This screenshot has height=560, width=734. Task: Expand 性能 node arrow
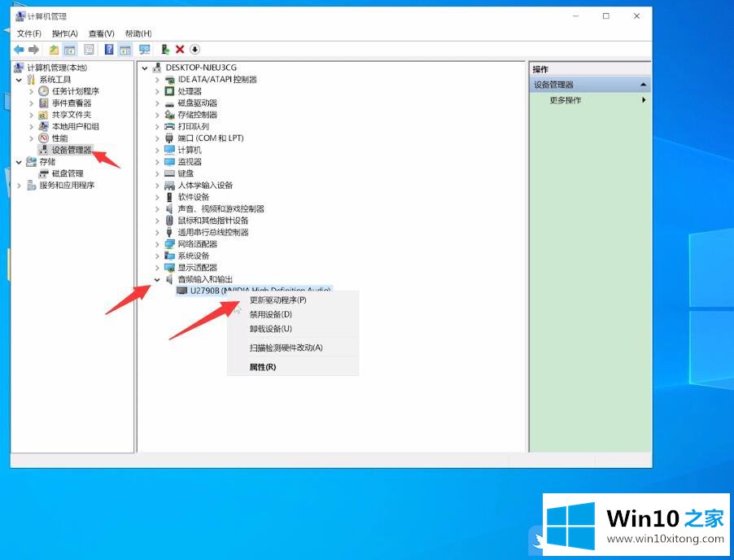pos(32,138)
